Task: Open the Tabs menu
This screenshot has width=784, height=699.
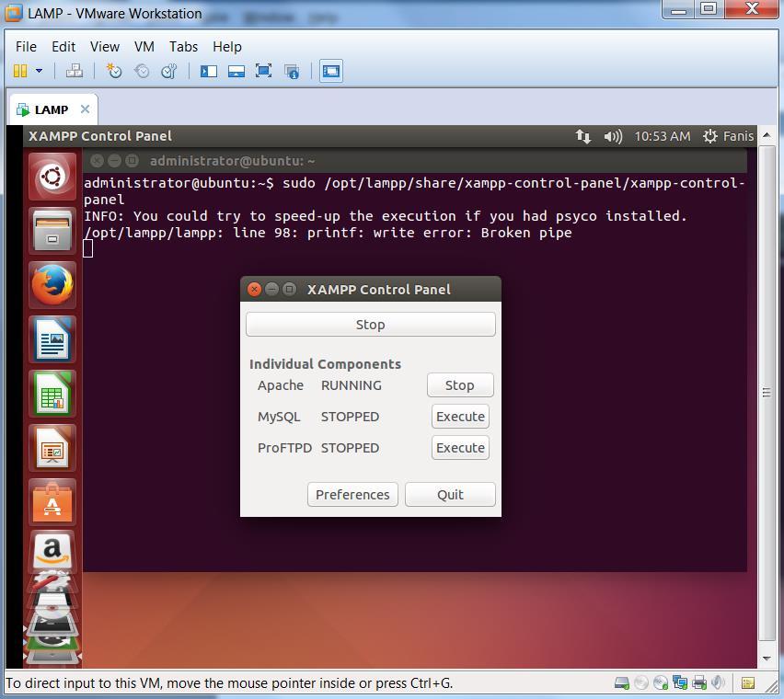Action: tap(183, 47)
